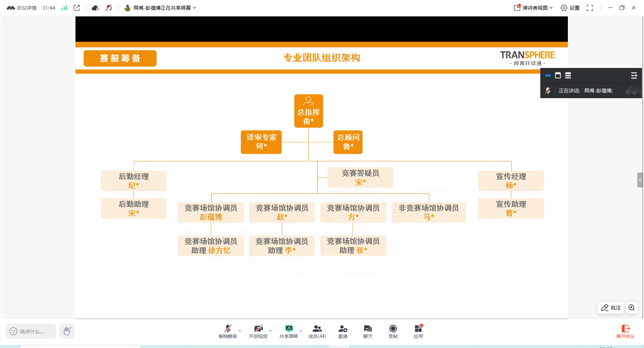The width and height of the screenshot is (644, 348).
Task: Click the zoom-in magnifier icon
Action: coord(632,307)
